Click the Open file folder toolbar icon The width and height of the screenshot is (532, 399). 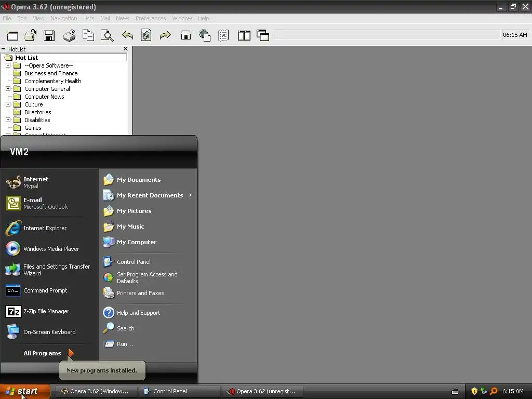pos(31,35)
